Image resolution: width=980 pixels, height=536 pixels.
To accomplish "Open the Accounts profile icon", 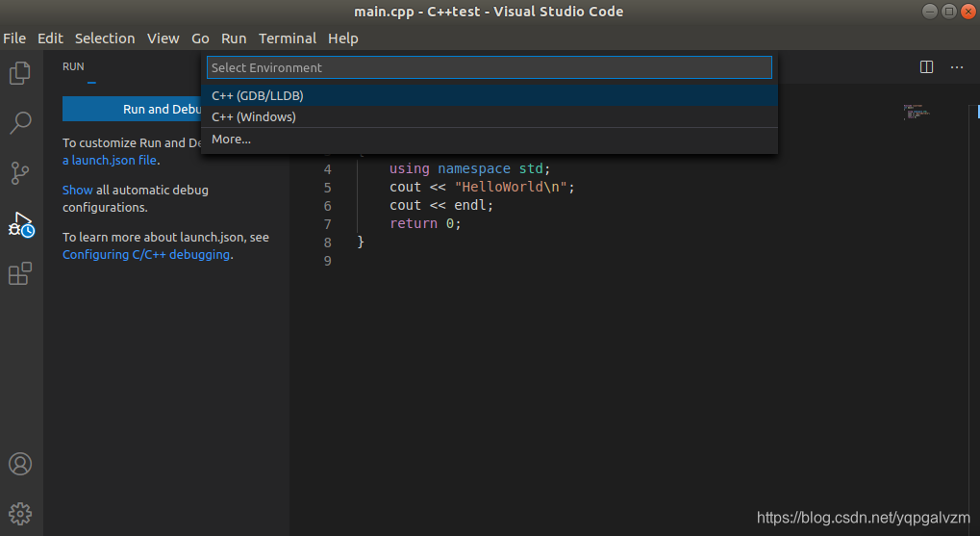I will 20,464.
